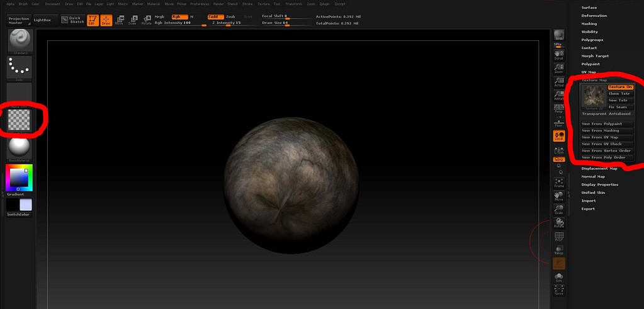This screenshot has height=309, width=644.
Task: Select the Solo mode icon
Action: coord(558,277)
